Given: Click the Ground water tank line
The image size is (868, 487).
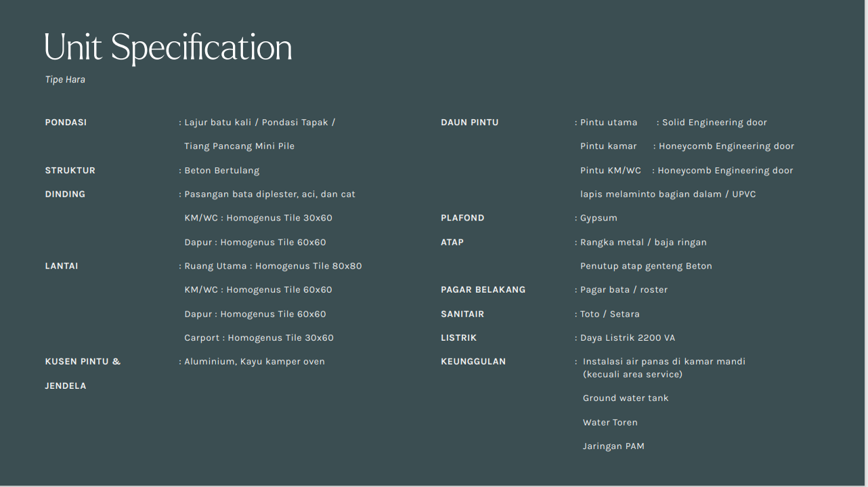Looking at the screenshot, I should [x=626, y=398].
